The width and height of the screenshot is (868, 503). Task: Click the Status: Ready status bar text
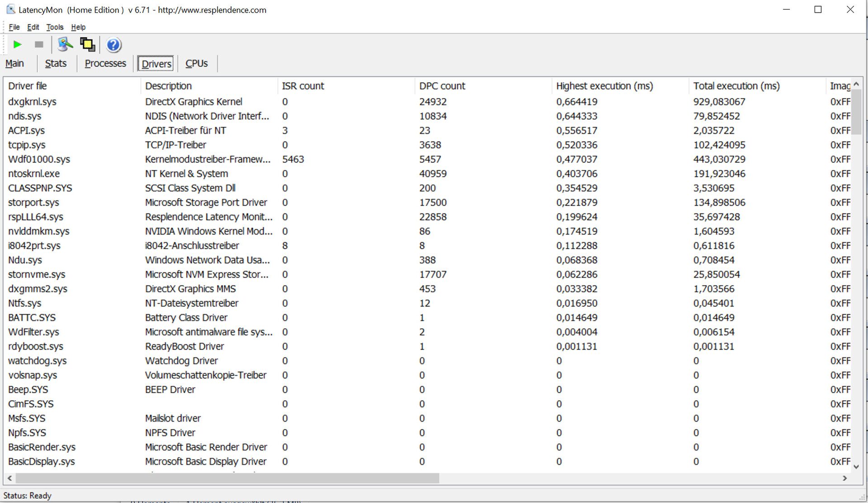coord(28,496)
